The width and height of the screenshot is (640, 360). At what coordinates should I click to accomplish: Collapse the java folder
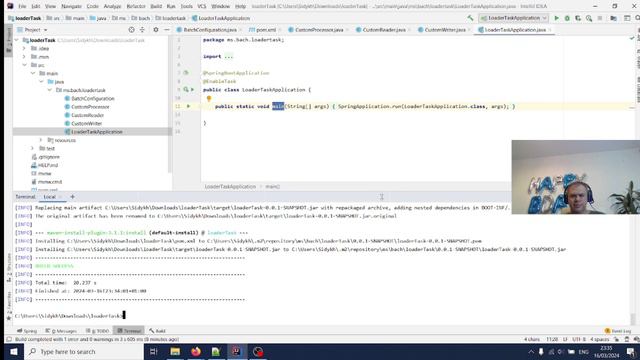41,82
